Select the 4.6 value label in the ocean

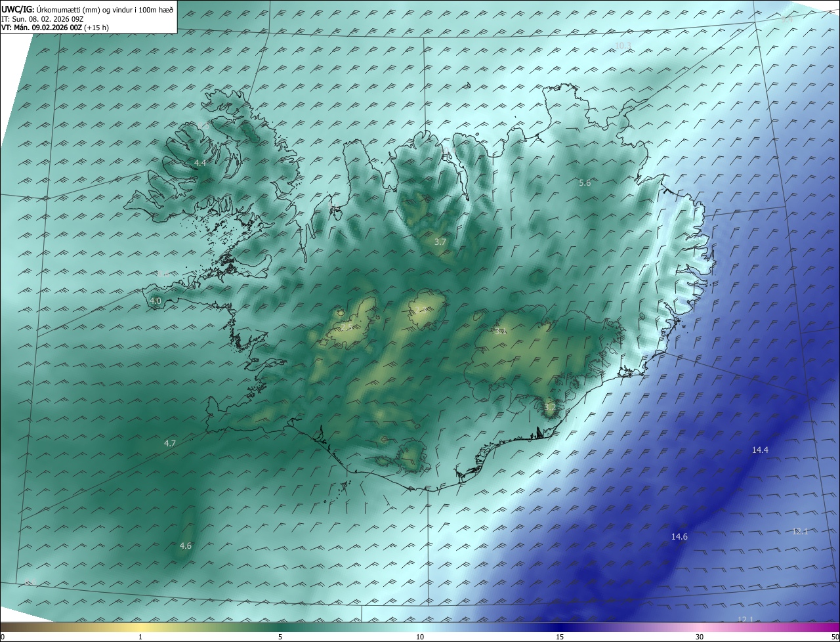[186, 546]
